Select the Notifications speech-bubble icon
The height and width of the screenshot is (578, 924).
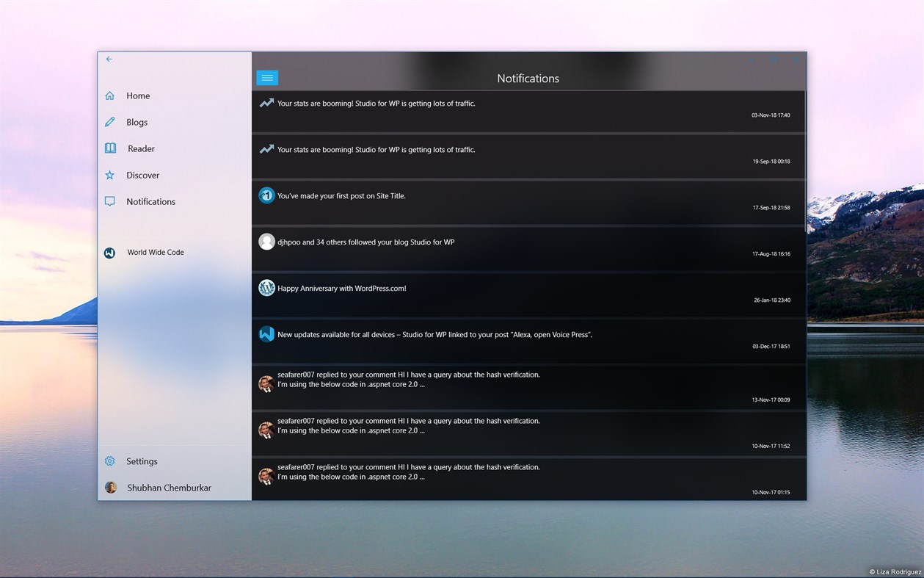(109, 201)
